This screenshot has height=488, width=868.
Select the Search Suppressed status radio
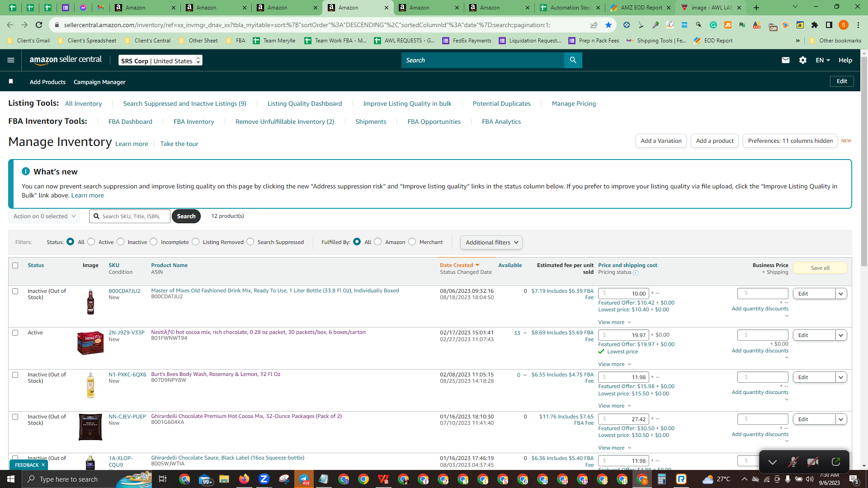coord(250,242)
